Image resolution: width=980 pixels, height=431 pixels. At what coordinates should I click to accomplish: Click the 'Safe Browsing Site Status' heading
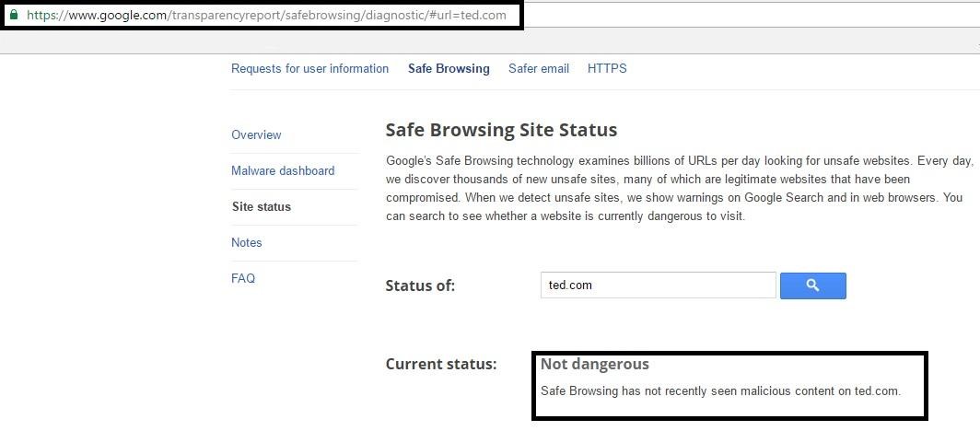(x=501, y=130)
